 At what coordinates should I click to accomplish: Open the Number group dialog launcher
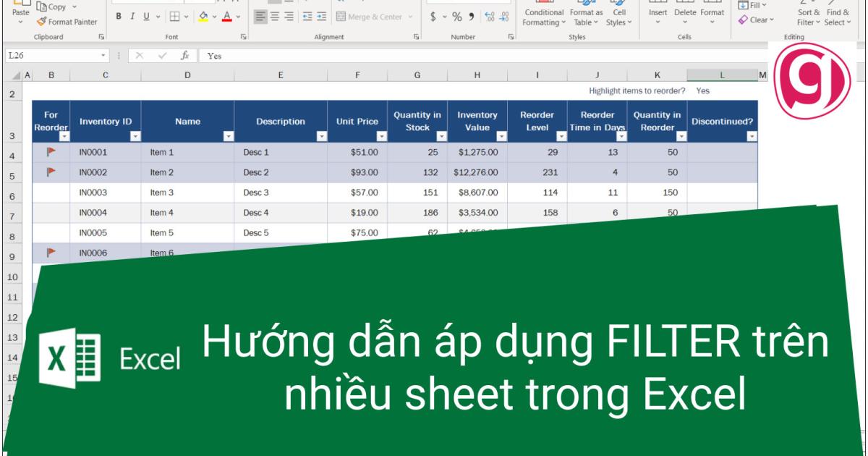coord(512,35)
